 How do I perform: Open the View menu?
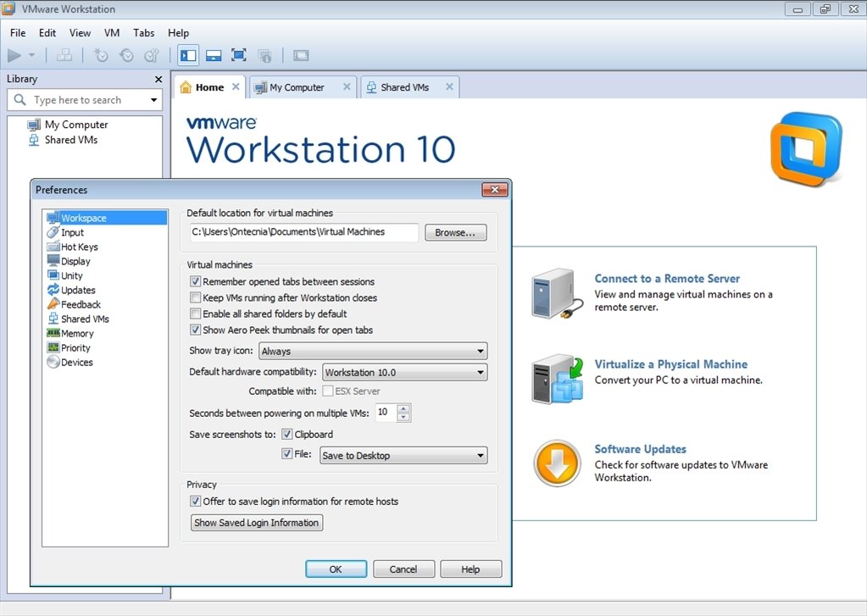point(80,33)
